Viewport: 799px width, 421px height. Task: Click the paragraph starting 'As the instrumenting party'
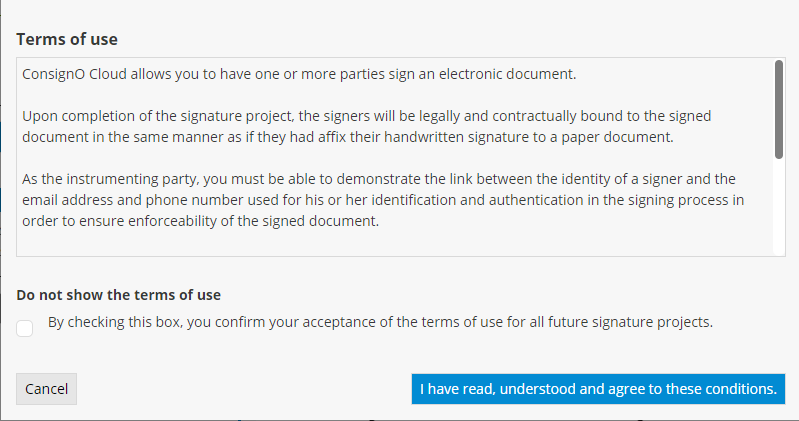378,200
